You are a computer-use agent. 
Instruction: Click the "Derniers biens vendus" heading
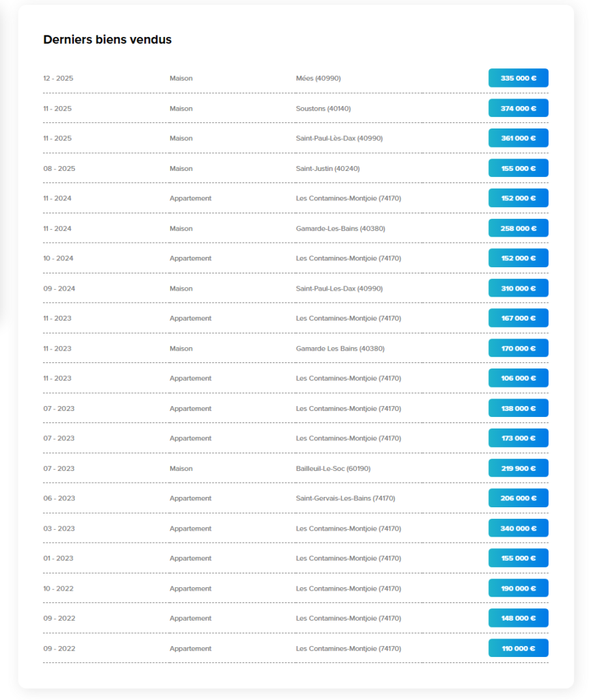(x=107, y=40)
